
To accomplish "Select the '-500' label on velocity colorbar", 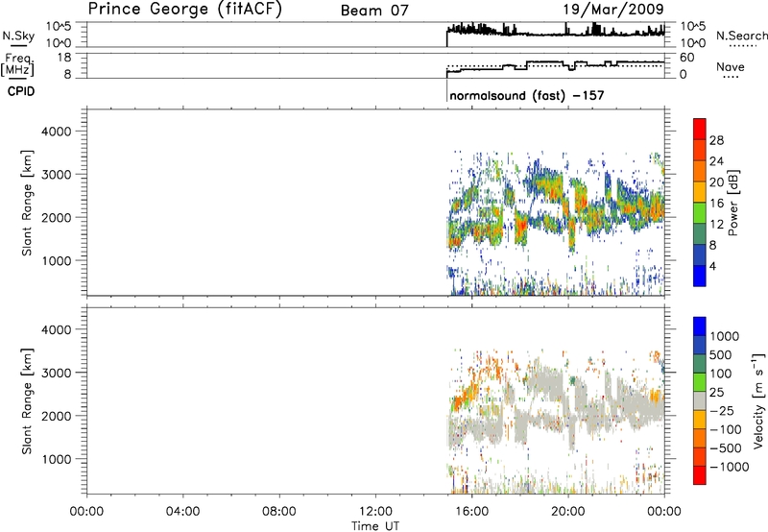I will pos(726,447).
